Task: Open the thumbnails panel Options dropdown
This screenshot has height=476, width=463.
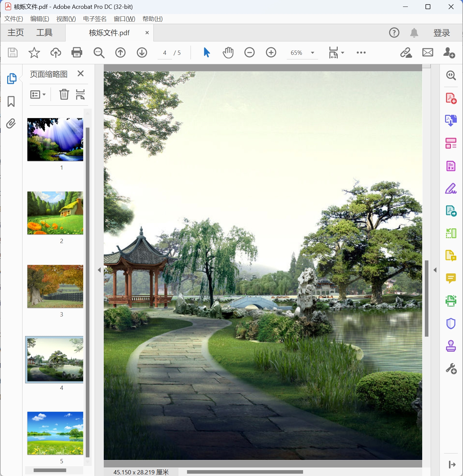Action: tap(38, 94)
